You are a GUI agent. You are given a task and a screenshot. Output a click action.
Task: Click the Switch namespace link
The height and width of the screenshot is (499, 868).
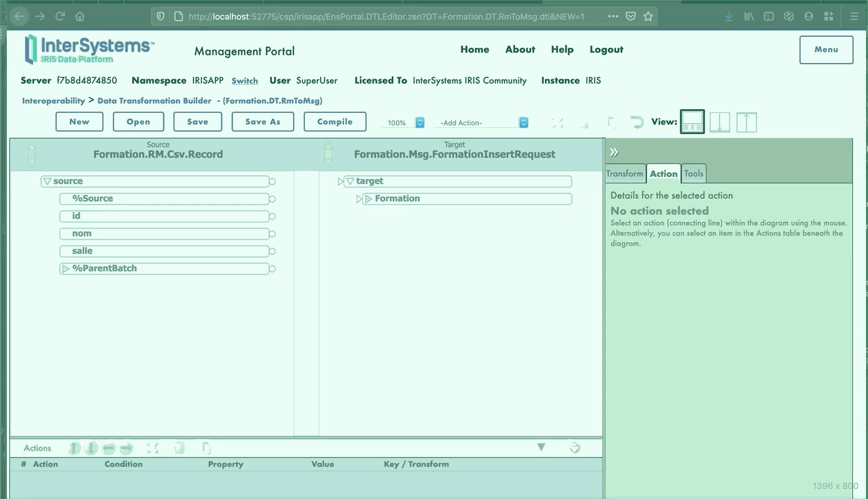tap(244, 81)
